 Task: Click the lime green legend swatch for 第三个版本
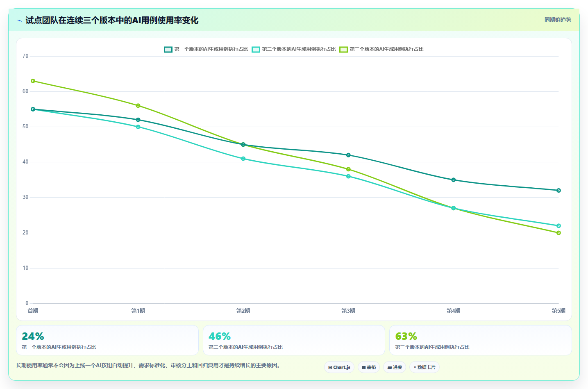point(343,49)
